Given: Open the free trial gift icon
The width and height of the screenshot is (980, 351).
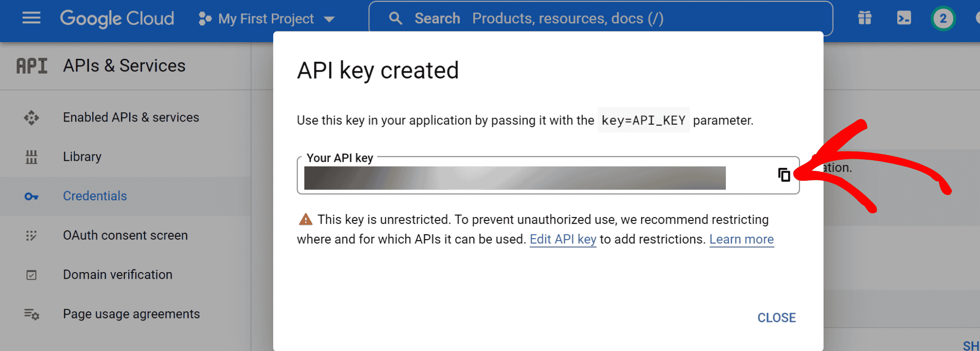Looking at the screenshot, I should pos(865,19).
